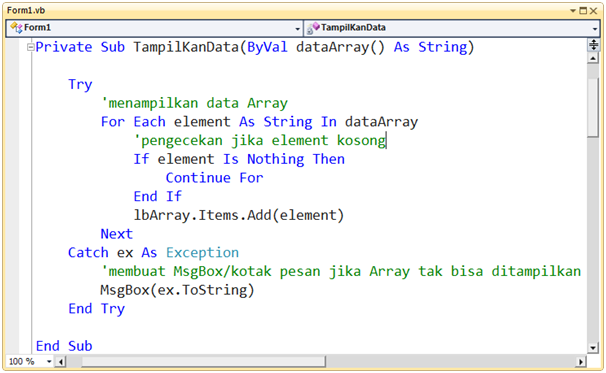This screenshot has height=373, width=606.
Task: Click 'lbArray.Items.Add(element)' line
Action: (238, 215)
